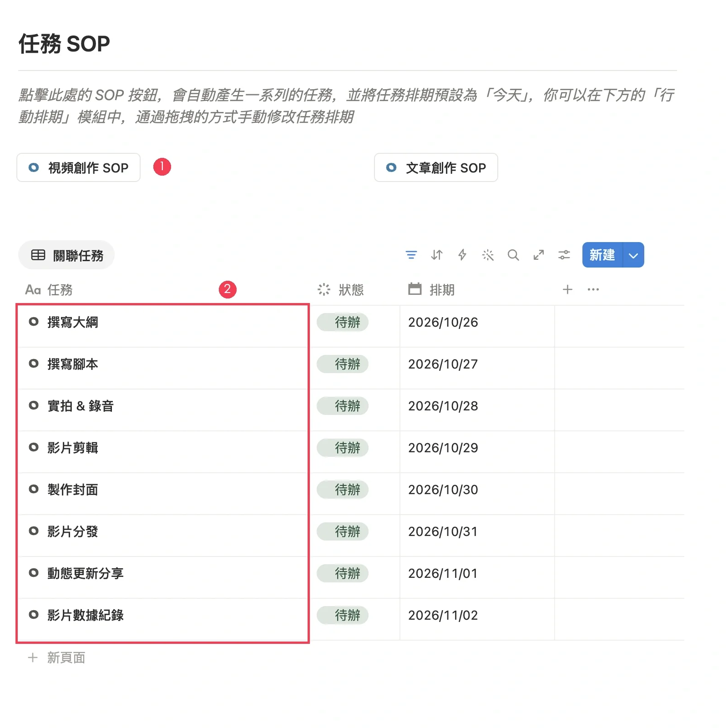The image size is (728, 728).
Task: Click the 文章創作 SOP button
Action: pos(436,167)
